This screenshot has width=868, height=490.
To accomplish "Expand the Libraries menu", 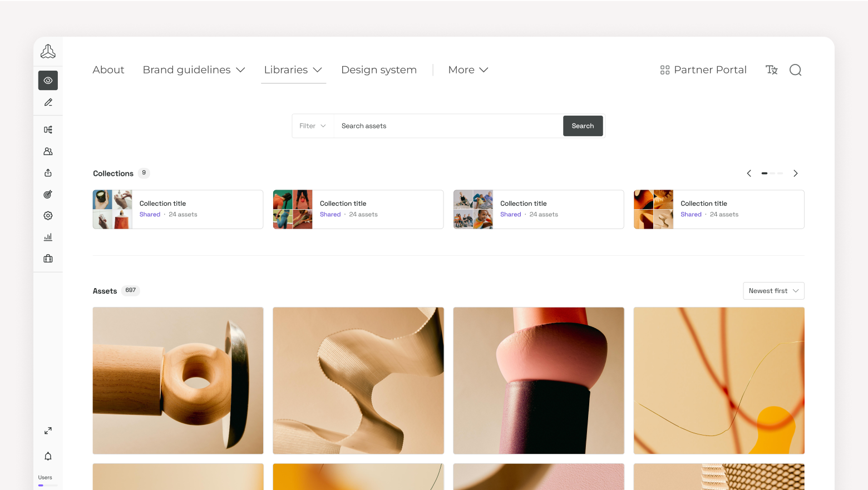I will tap(293, 70).
